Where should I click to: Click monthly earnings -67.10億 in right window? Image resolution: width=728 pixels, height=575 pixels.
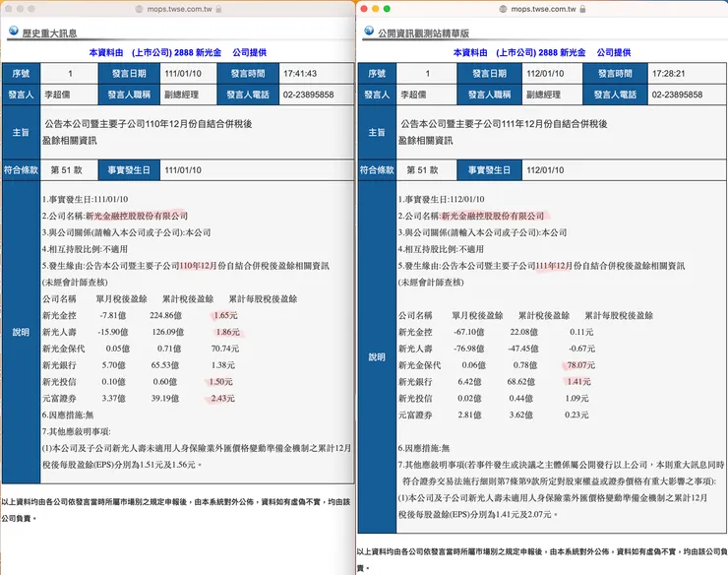click(x=469, y=333)
